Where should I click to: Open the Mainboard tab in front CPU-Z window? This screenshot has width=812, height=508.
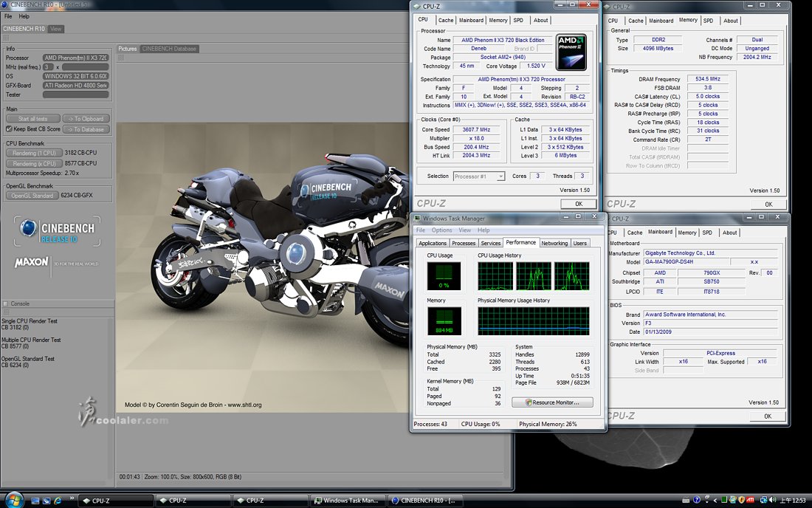click(471, 20)
